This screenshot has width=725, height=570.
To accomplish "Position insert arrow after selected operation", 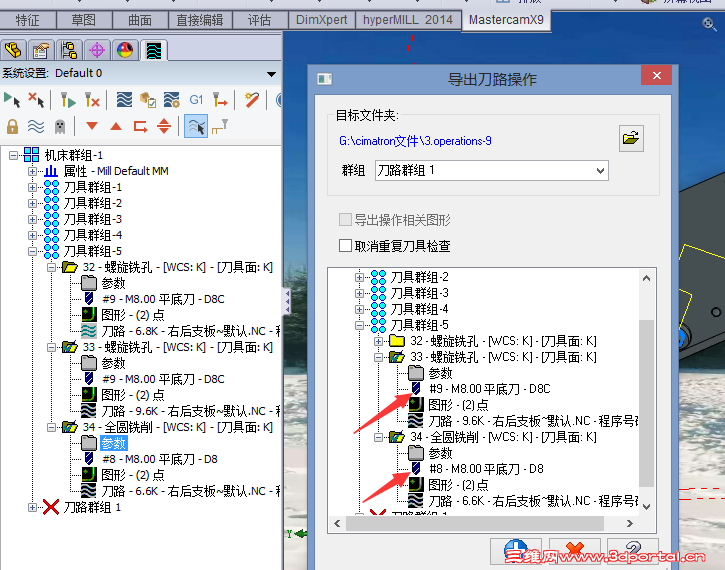I will coord(140,126).
